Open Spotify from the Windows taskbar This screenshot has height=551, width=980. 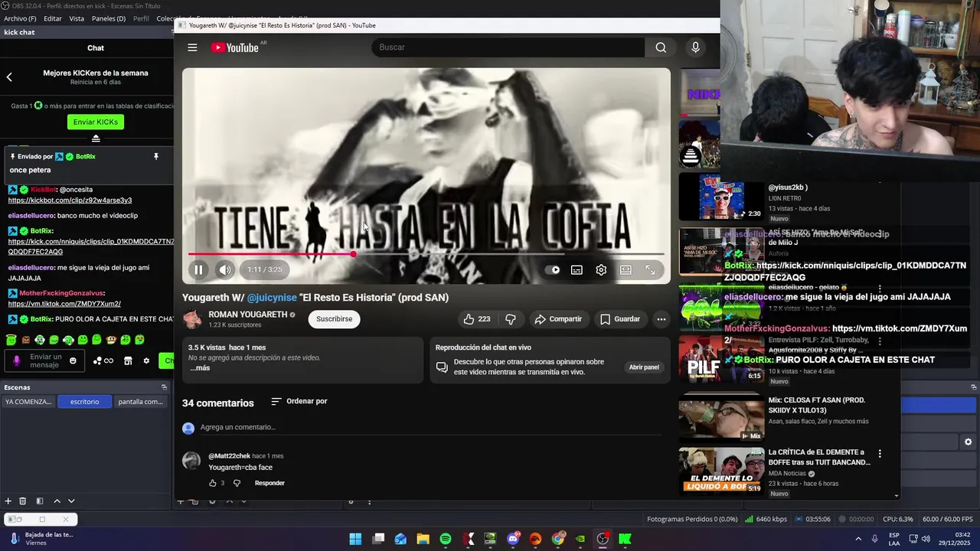coord(446,540)
